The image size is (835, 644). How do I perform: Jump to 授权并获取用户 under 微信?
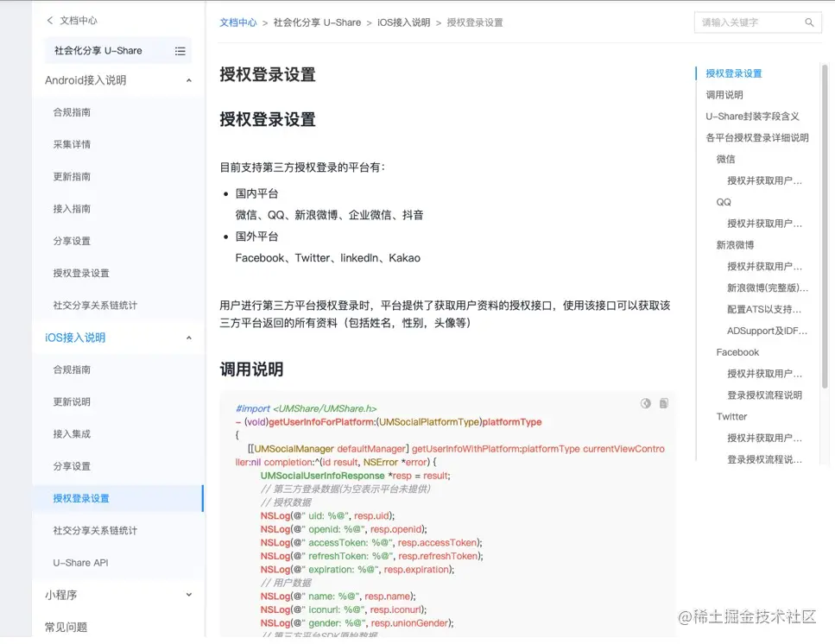coord(764,180)
